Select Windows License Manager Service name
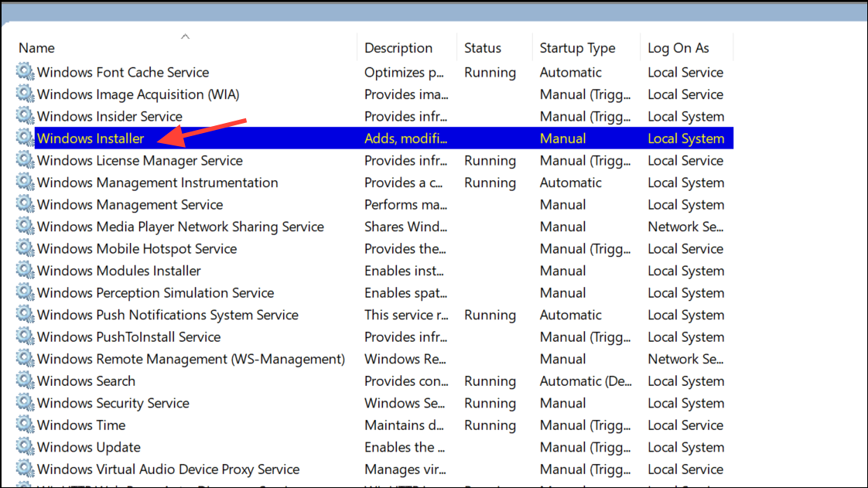The height and width of the screenshot is (488, 868). click(140, 161)
